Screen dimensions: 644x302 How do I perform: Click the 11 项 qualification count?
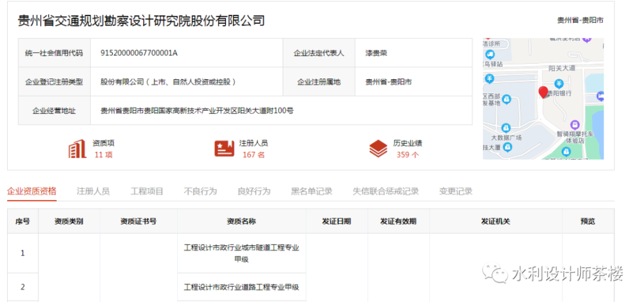(x=104, y=155)
